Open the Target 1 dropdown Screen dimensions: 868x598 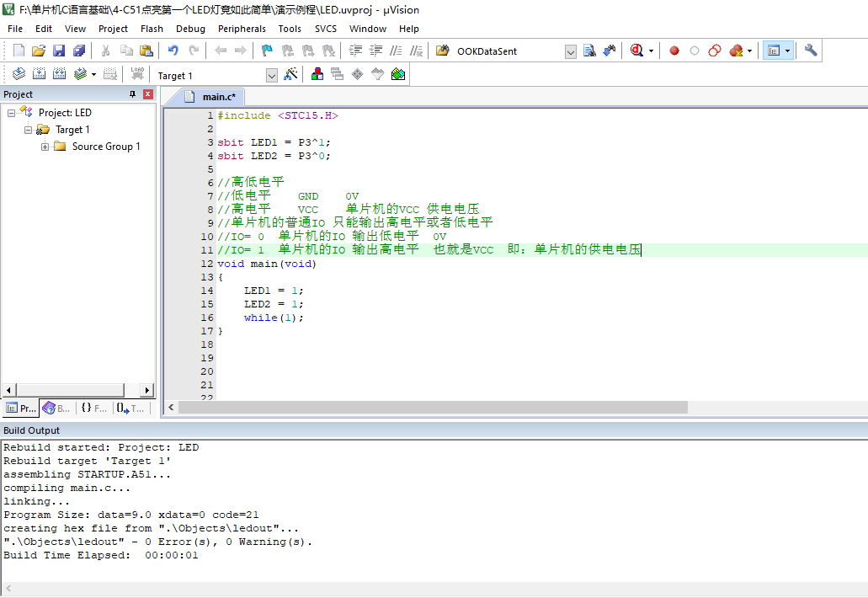(271, 75)
